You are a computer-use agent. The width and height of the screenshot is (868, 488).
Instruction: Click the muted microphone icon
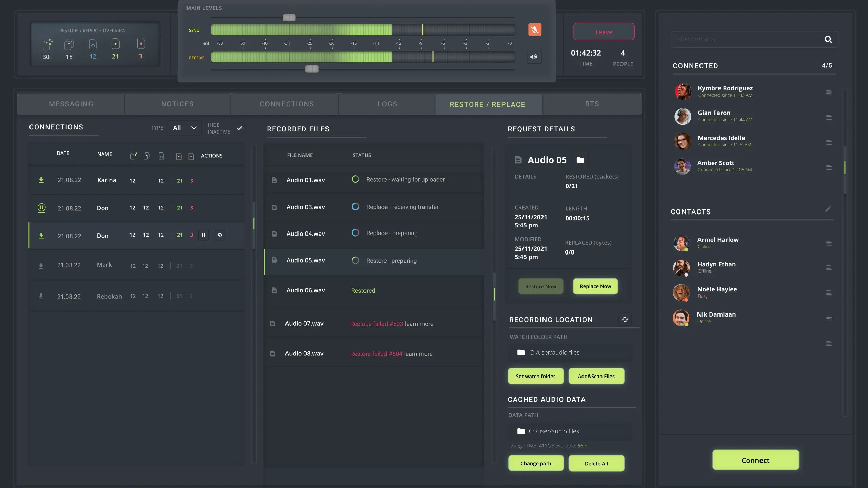coord(535,30)
